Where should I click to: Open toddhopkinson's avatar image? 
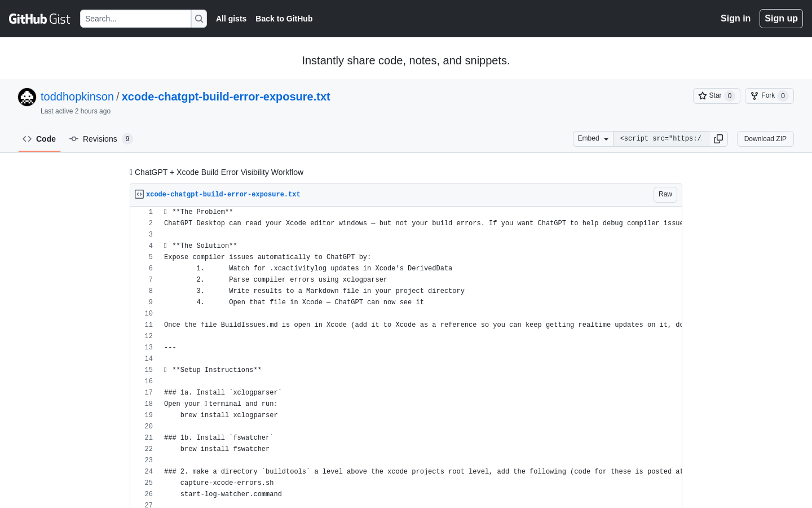[x=27, y=97]
